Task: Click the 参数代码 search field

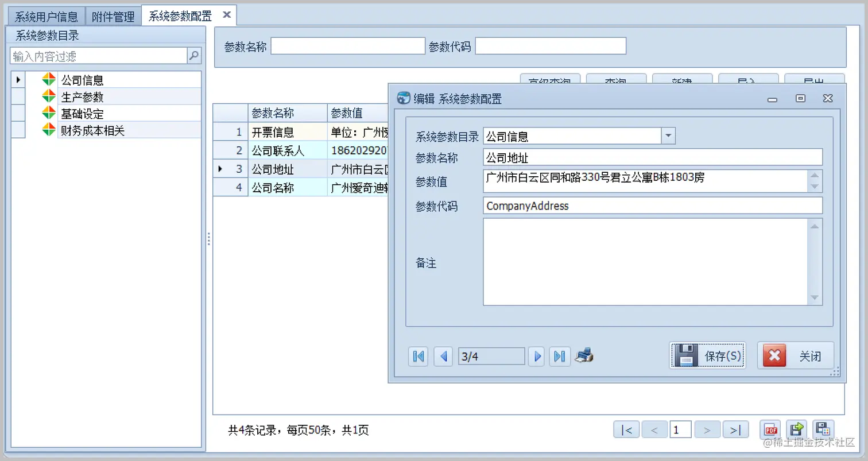Action: coord(551,46)
